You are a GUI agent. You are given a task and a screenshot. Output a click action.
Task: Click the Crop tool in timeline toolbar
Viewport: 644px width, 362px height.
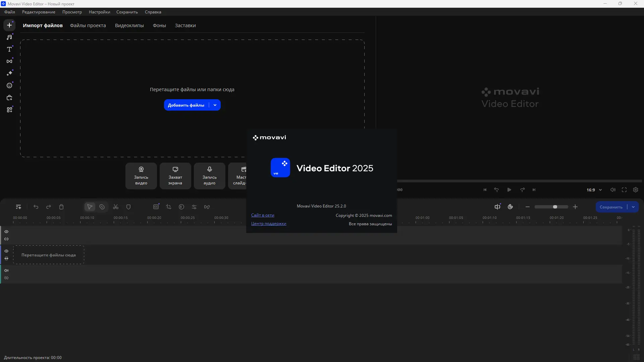169,207
